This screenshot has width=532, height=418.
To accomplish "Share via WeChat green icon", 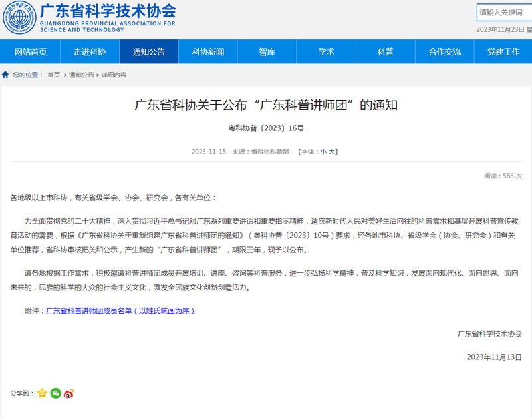I will click(56, 393).
